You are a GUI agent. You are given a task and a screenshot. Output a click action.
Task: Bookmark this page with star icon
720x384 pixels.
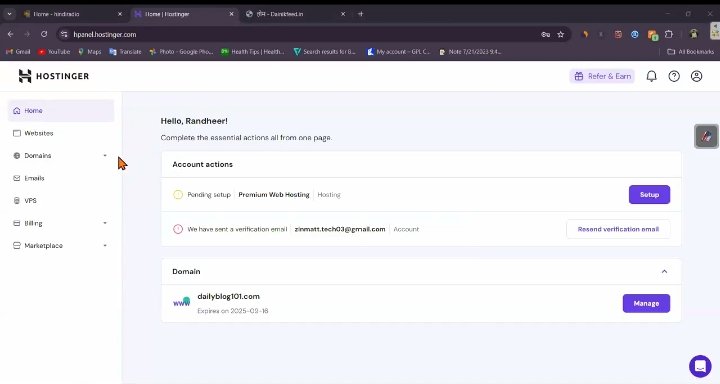coord(560,34)
